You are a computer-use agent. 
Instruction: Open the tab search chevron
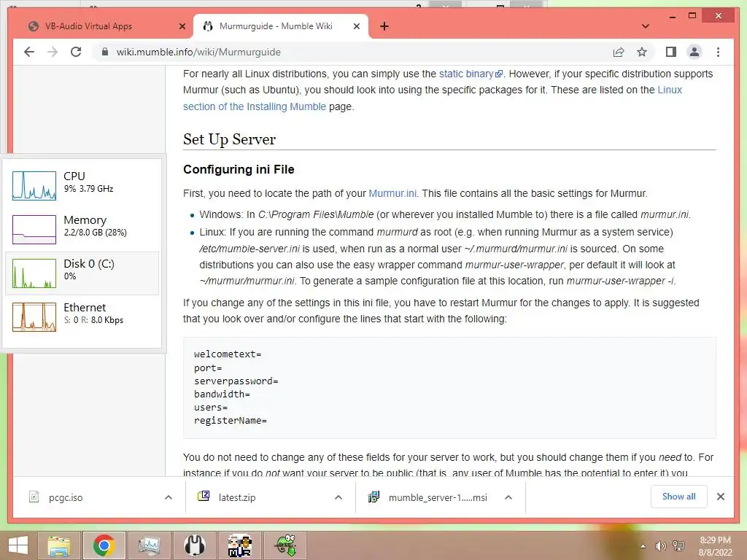point(646,26)
